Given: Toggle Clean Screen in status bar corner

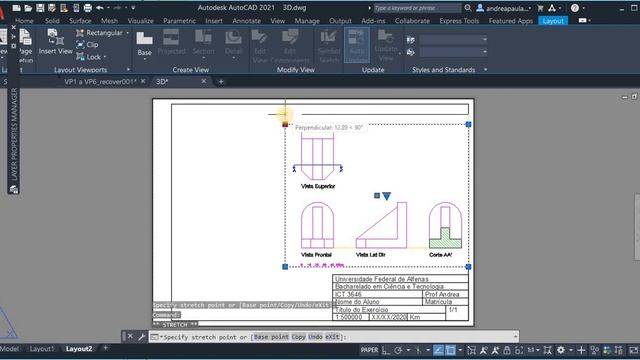Looking at the screenshot, I should pyautogui.click(x=633, y=350).
